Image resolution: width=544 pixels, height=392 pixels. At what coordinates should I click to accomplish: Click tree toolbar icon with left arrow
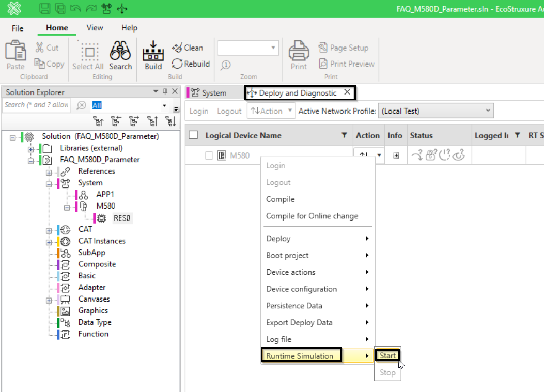pos(116,121)
